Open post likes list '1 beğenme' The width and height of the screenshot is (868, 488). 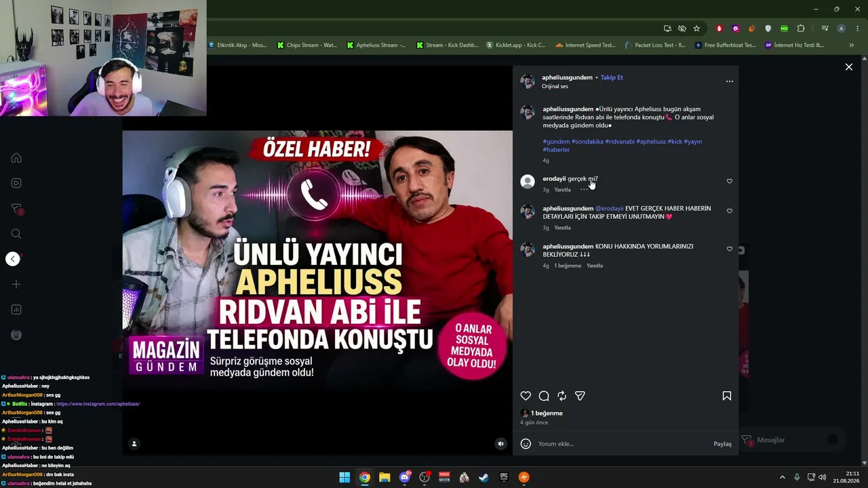(547, 413)
